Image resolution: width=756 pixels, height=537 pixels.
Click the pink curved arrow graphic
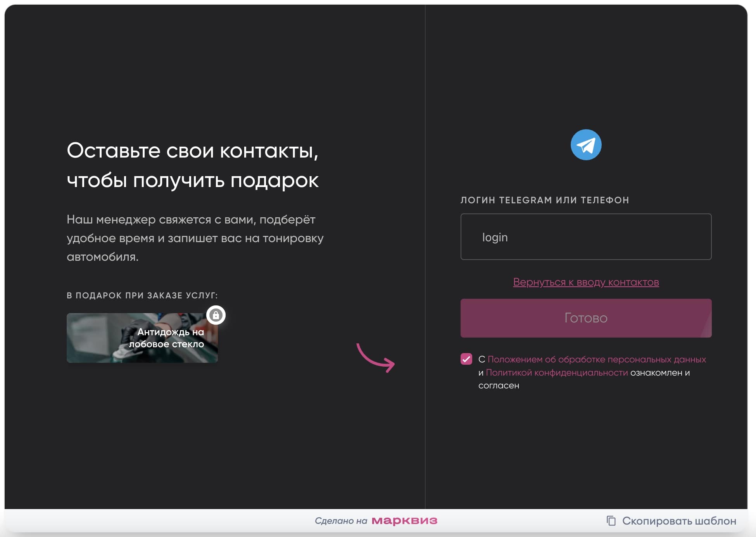click(374, 357)
